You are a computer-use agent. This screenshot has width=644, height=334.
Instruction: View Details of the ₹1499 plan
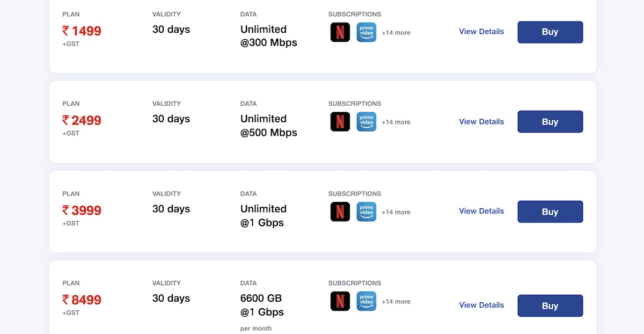coord(481,32)
